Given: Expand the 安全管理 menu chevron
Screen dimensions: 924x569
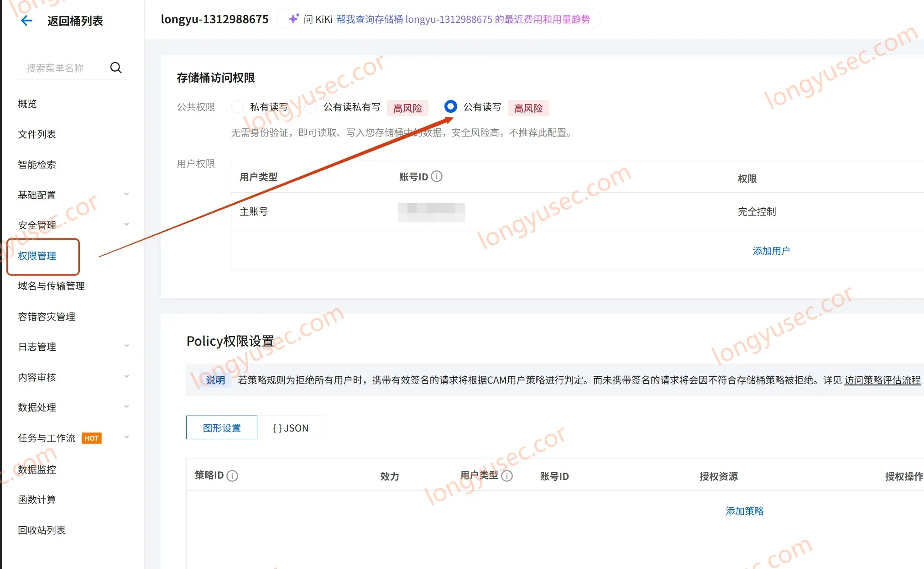Looking at the screenshot, I should pyautogui.click(x=126, y=224).
